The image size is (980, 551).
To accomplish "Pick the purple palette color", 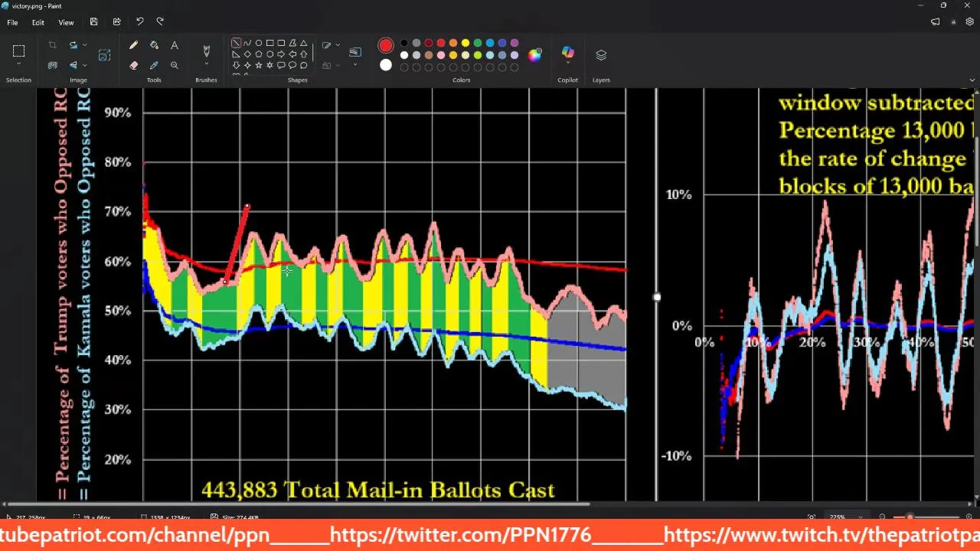I will (514, 43).
